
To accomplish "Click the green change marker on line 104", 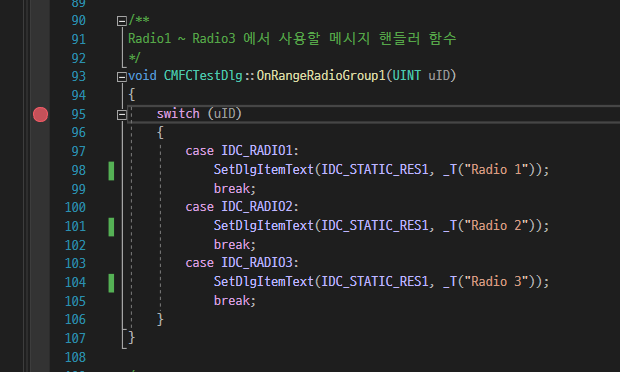I will coord(111,283).
